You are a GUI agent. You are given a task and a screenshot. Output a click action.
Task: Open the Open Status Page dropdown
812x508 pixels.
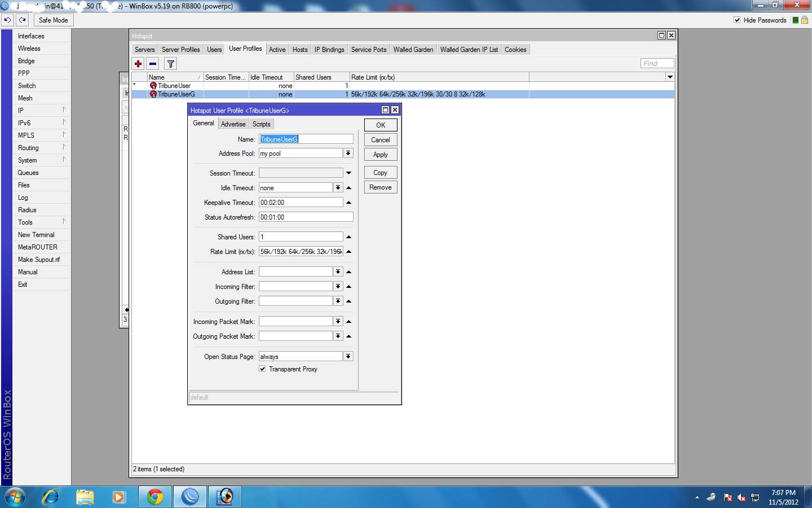click(348, 357)
